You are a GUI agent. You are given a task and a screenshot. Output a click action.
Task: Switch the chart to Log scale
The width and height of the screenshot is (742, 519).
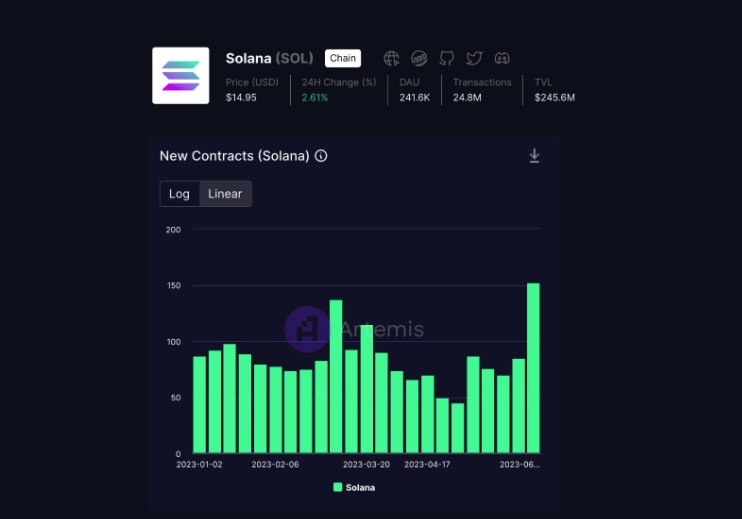[179, 194]
